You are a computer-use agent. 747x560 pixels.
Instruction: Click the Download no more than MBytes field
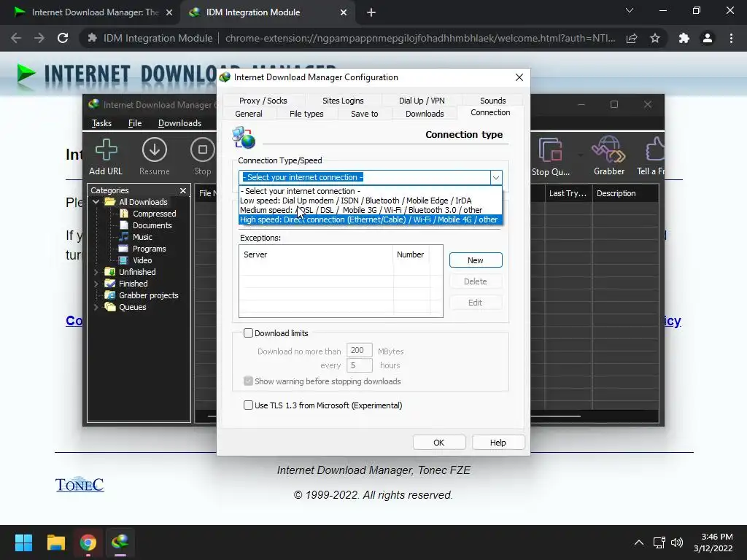359,351
